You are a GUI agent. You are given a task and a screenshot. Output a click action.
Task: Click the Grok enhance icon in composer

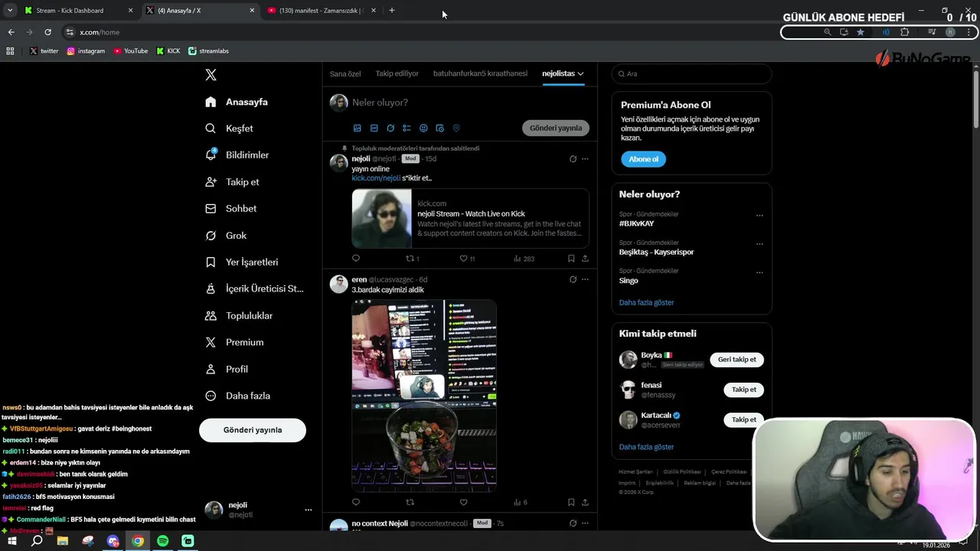point(390,128)
